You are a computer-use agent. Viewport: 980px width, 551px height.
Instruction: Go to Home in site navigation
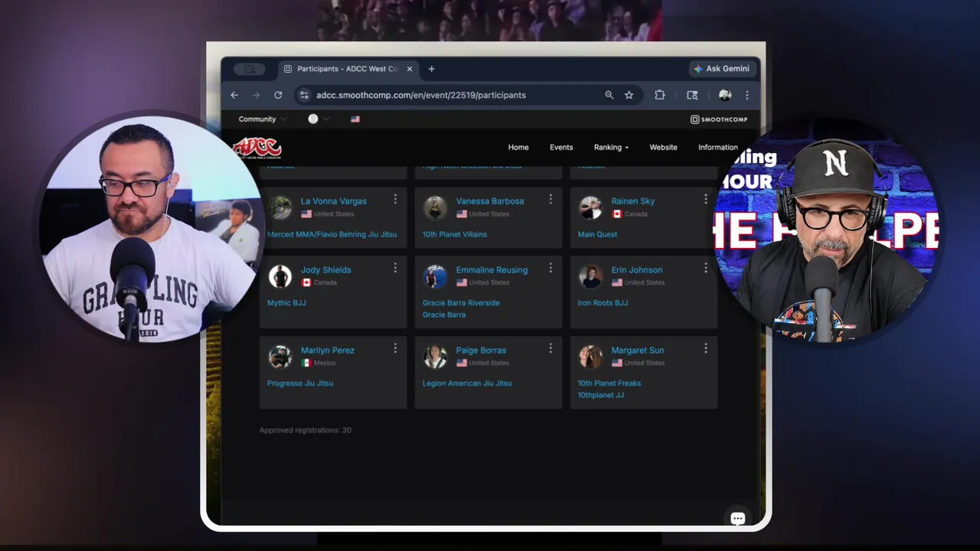[x=518, y=148]
